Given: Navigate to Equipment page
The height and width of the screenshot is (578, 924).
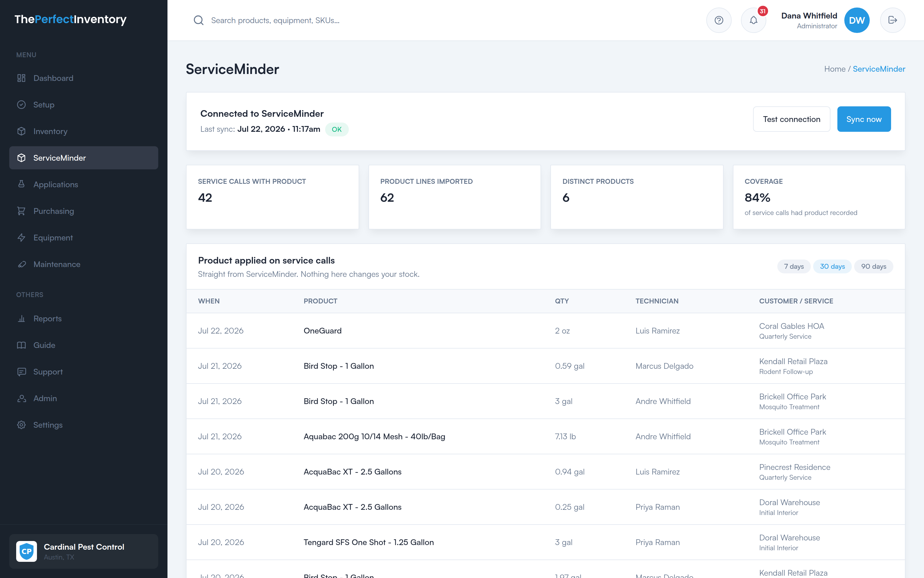Looking at the screenshot, I should click(x=84, y=237).
